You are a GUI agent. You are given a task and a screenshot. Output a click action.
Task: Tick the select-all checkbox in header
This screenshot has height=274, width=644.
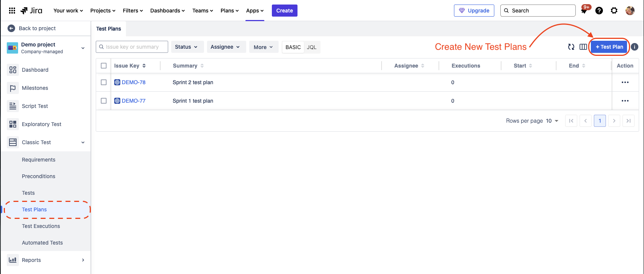point(104,66)
